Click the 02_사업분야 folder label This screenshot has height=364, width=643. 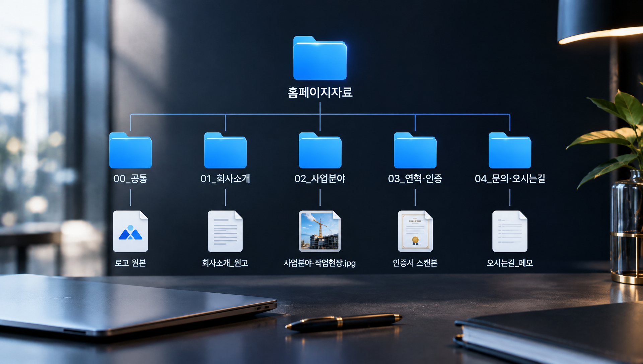(x=320, y=179)
